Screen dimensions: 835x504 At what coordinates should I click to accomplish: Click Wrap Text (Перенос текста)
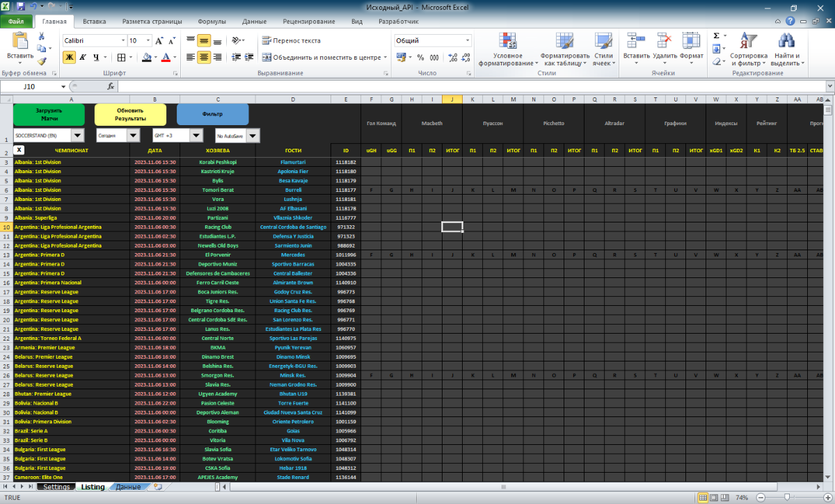[x=291, y=40]
